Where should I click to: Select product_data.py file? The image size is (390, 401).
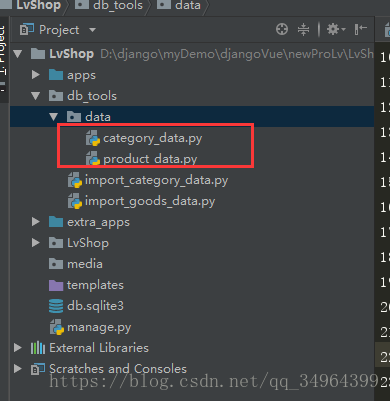pyautogui.click(x=150, y=159)
